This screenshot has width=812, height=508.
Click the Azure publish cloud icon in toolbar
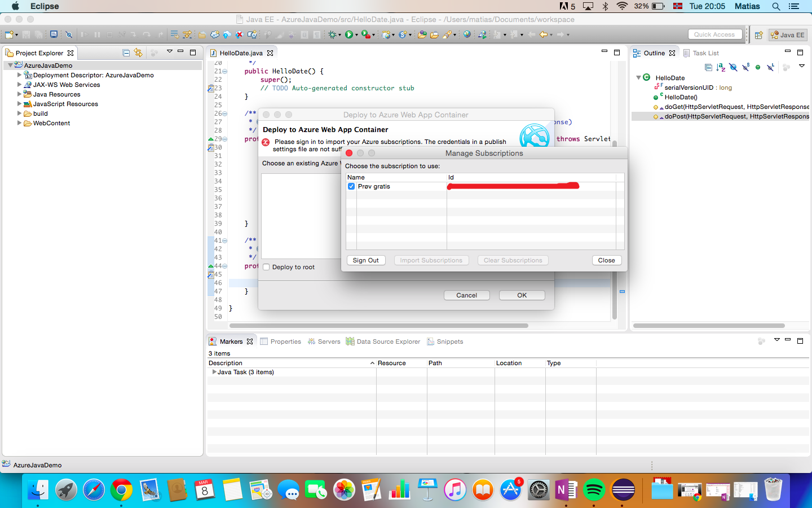pos(227,34)
